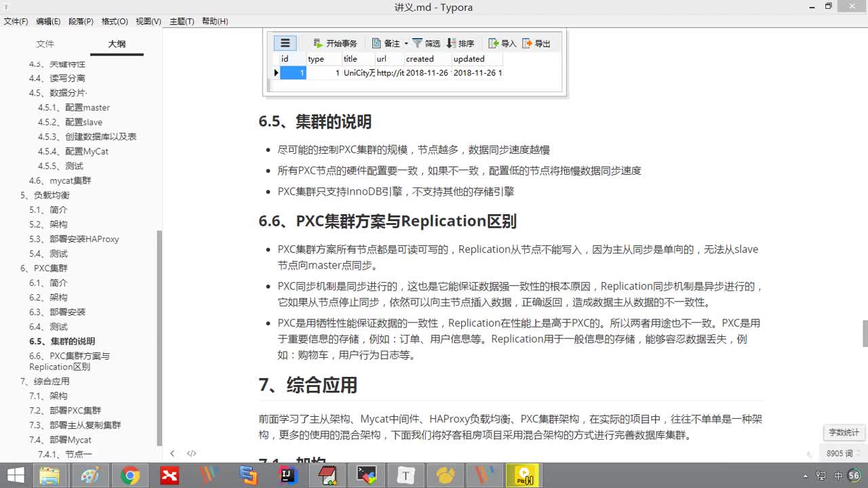The width and height of the screenshot is (868, 488).
Task: Select outline item 6.5、集群的说明
Action: (x=62, y=341)
